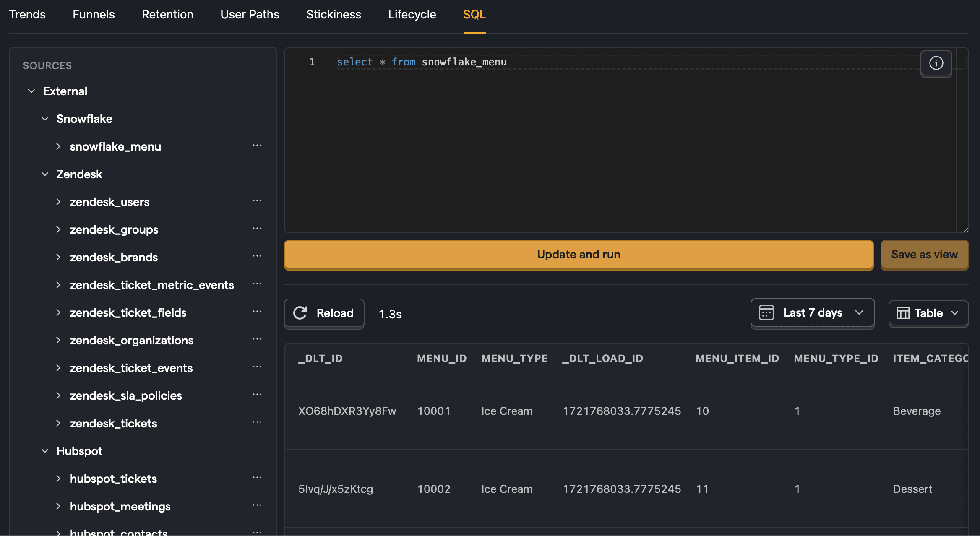This screenshot has width=980, height=536.
Task: Click the Beverage category cell
Action: pos(917,411)
